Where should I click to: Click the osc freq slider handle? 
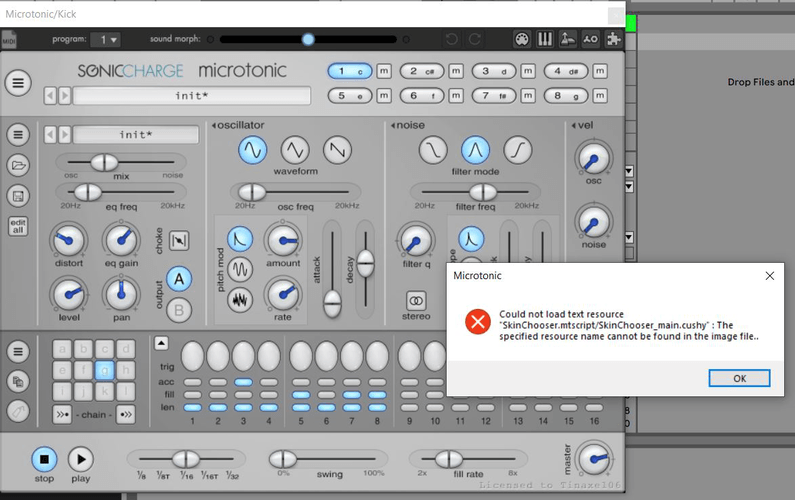(252, 192)
